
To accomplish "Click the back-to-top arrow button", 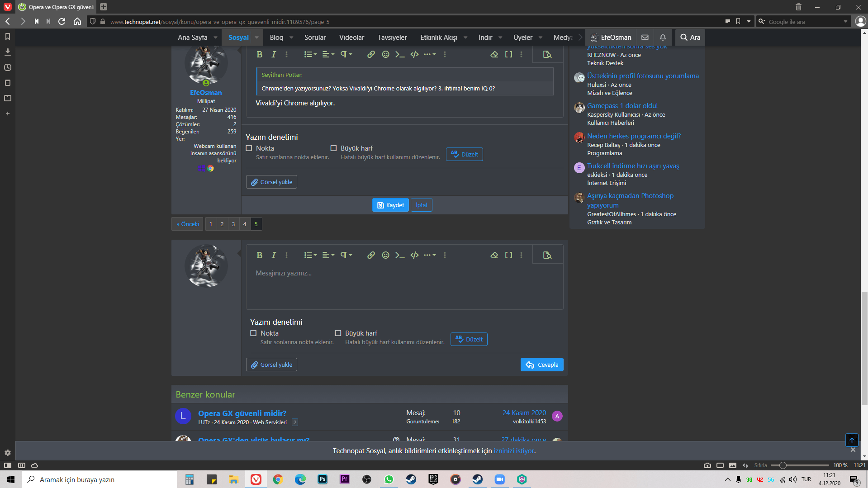I will coord(852,440).
